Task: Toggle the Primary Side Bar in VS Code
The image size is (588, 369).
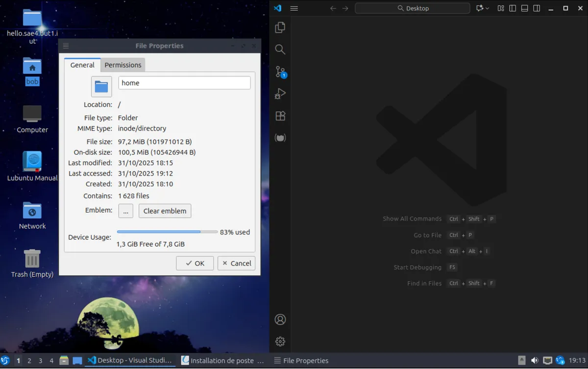Action: coord(513,8)
